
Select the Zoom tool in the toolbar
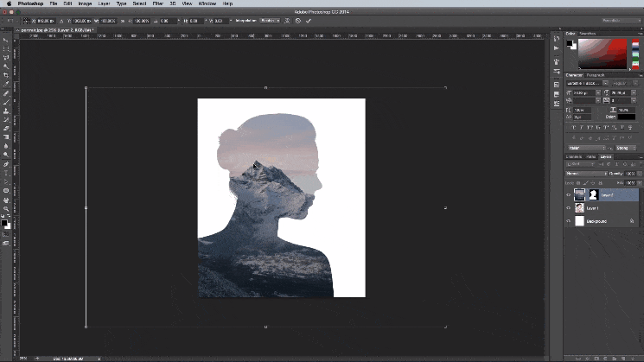(x=6, y=209)
